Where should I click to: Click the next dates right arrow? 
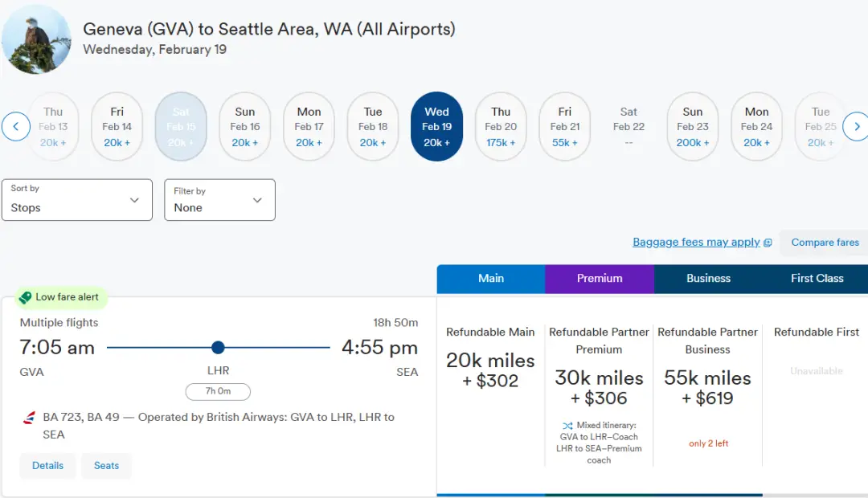click(857, 126)
